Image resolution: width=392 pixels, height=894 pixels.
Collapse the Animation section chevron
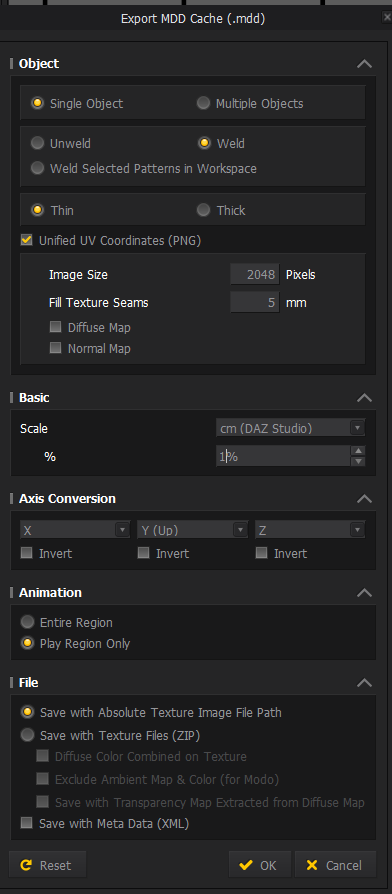point(364,592)
